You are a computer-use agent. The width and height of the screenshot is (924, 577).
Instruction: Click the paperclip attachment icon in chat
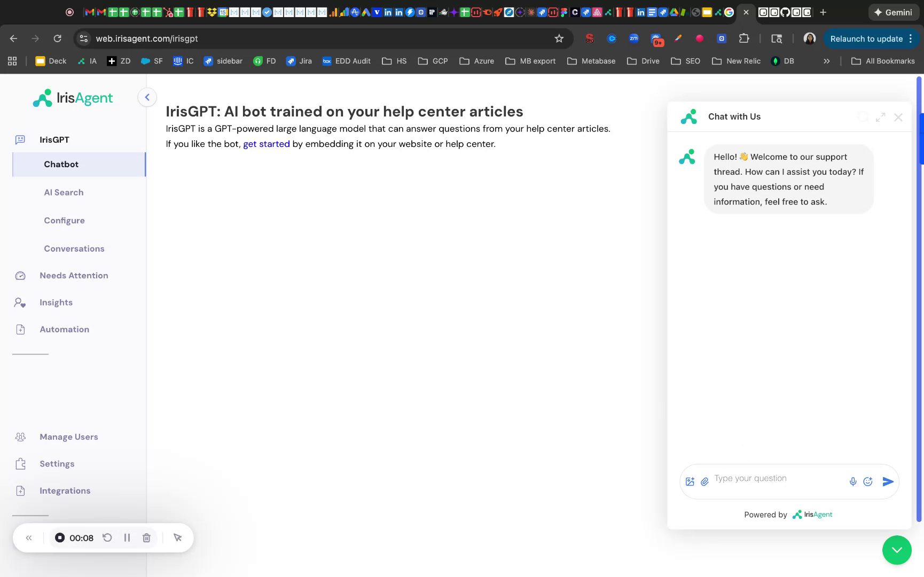tap(704, 481)
